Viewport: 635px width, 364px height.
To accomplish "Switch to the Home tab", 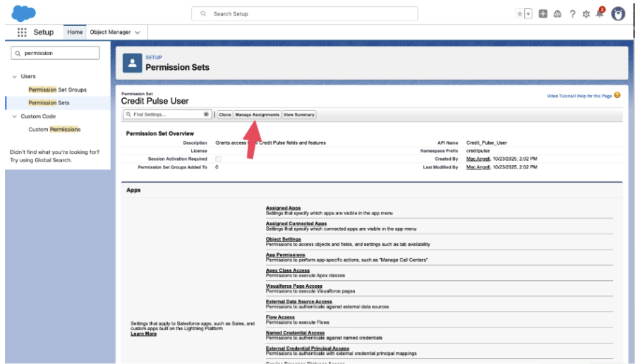I will (75, 32).
